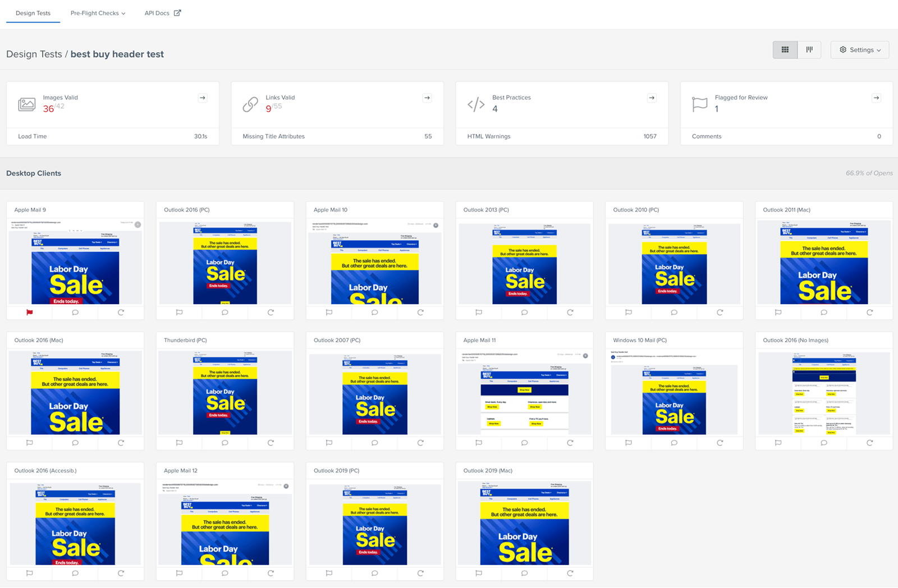Screen dimensions: 898x588
Task: Refresh the Outlook 2010 (PC) preview
Action: 720,313
